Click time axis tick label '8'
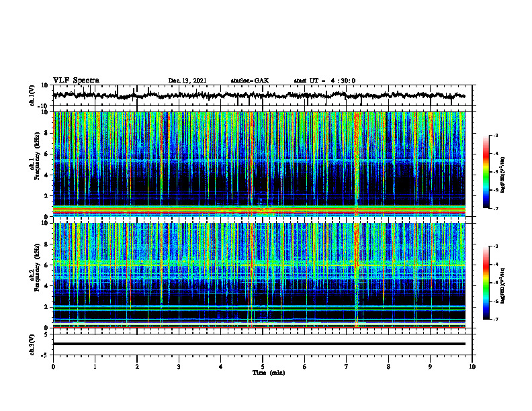This screenshot has width=532, height=411. click(388, 367)
